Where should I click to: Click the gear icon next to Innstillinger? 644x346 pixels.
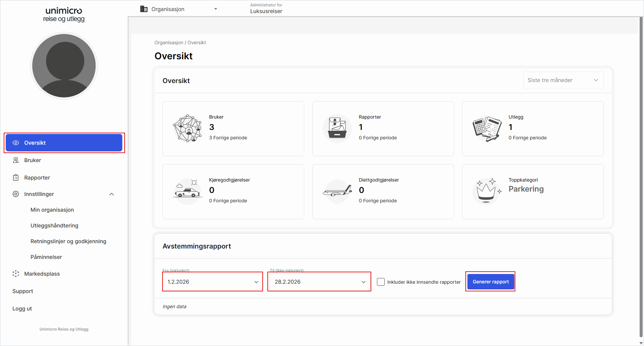click(16, 194)
